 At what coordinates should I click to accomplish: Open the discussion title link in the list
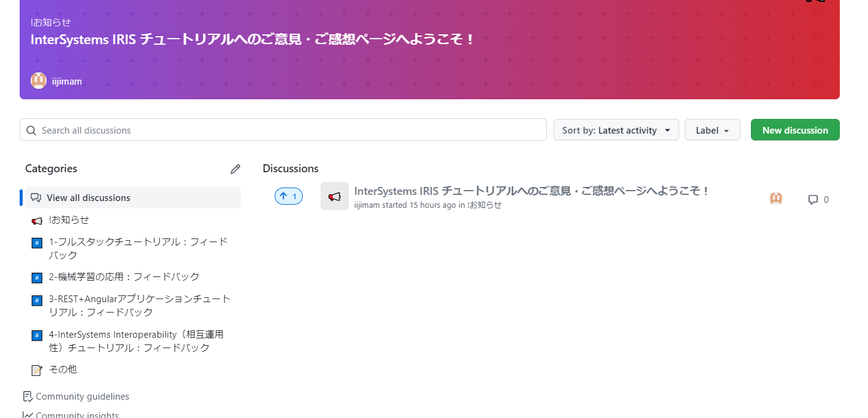click(x=531, y=191)
